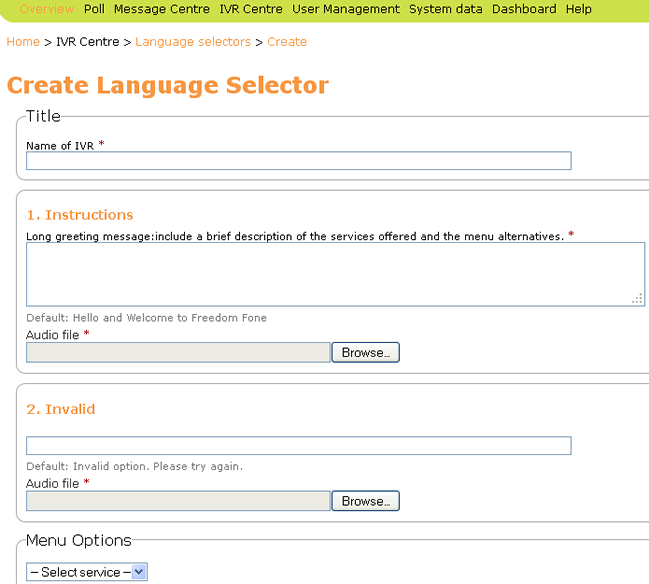
Task: Browse for the Instructions audio file
Action: [x=365, y=353]
